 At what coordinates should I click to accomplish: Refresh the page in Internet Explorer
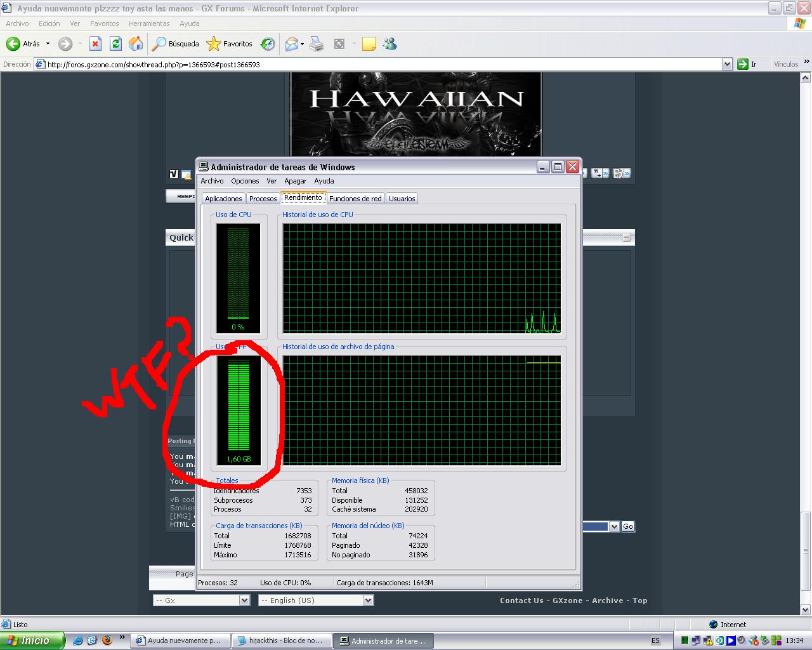point(115,44)
